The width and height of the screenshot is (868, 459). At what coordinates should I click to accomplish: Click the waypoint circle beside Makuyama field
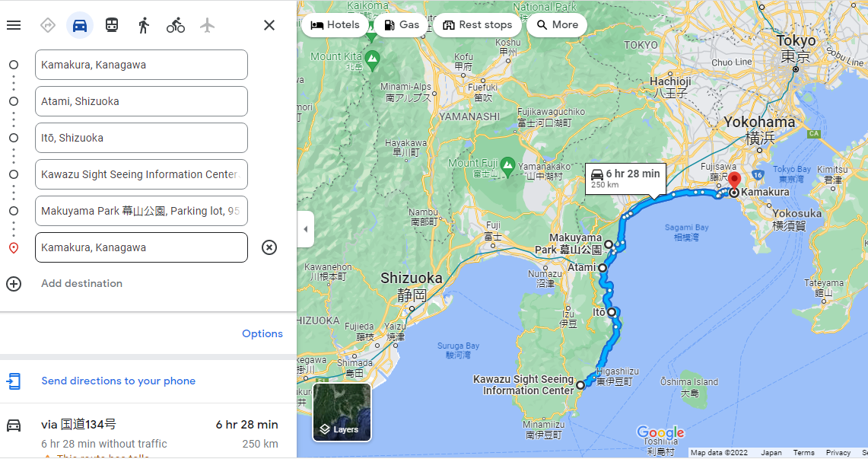[x=14, y=211]
